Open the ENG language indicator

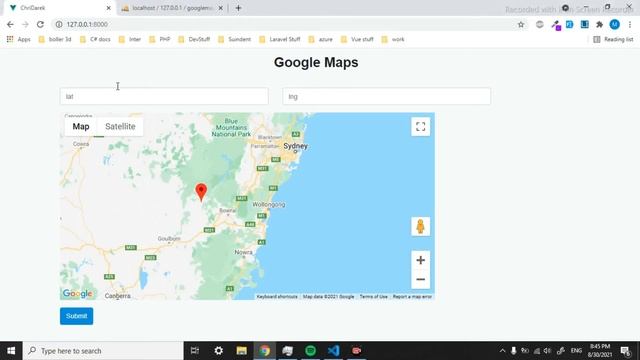576,351
